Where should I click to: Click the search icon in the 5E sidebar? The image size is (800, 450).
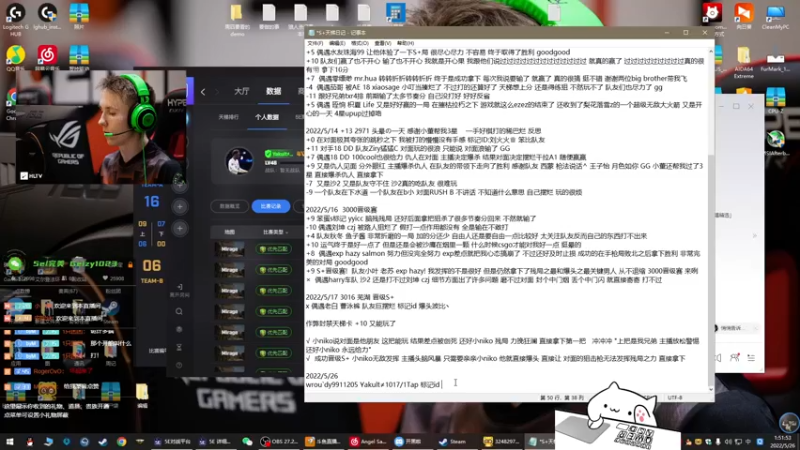pos(179,311)
